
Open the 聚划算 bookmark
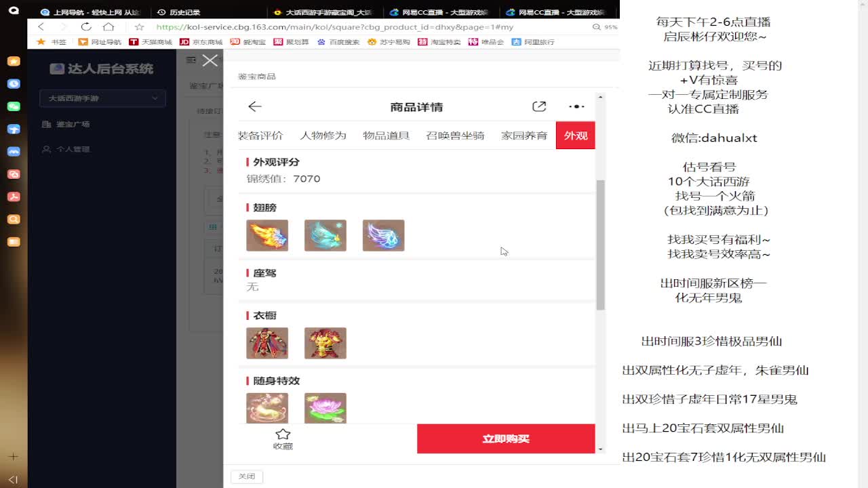pyautogui.click(x=291, y=41)
